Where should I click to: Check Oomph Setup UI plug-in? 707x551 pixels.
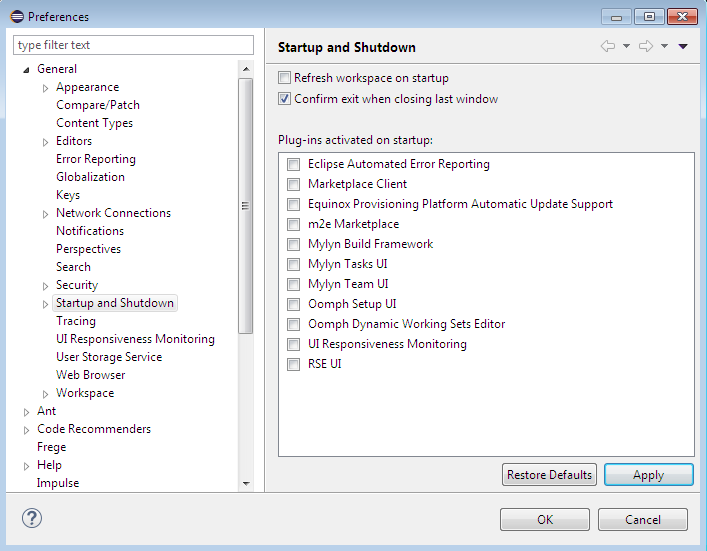click(294, 304)
